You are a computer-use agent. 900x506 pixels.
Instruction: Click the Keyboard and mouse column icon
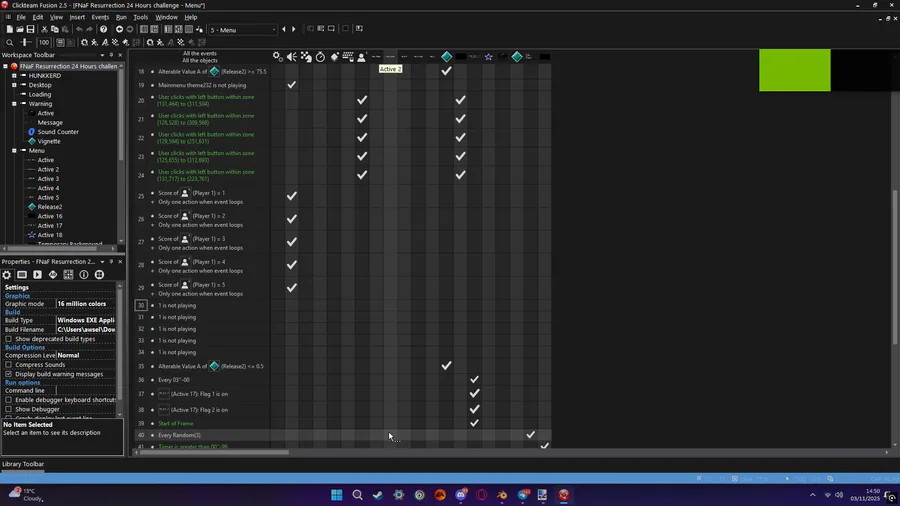[x=348, y=56]
